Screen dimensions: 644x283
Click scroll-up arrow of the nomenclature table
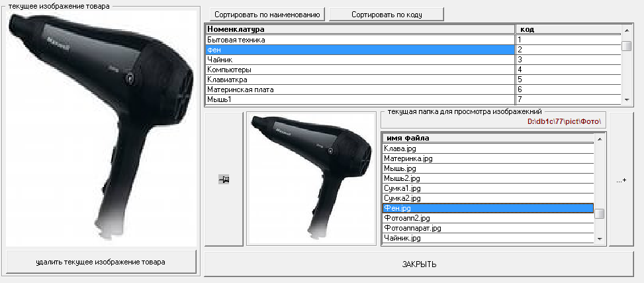coord(626,30)
